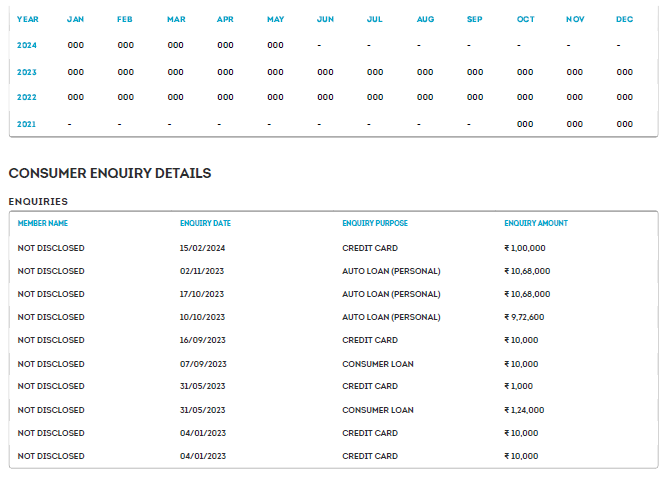661x492 pixels.
Task: Click the 2021 year label
Action: pyautogui.click(x=27, y=124)
